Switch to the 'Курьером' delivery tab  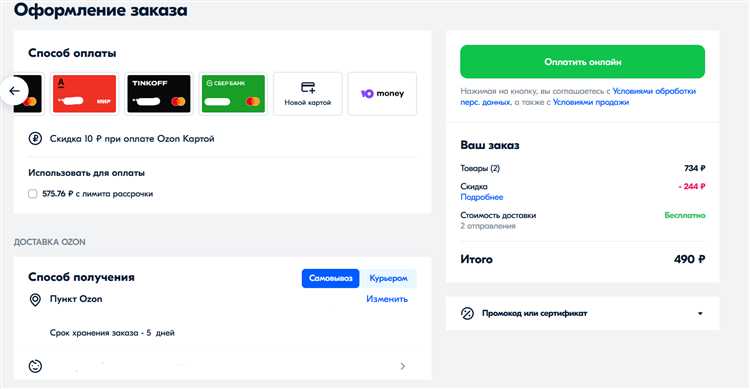tap(388, 278)
